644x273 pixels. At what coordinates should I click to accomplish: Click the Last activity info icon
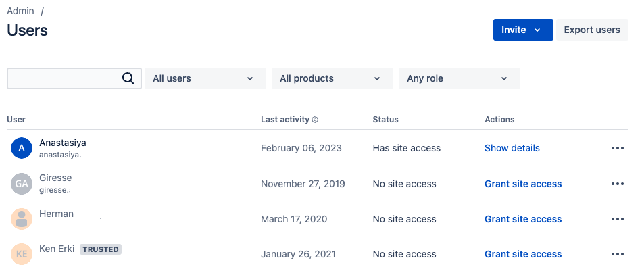(x=315, y=120)
